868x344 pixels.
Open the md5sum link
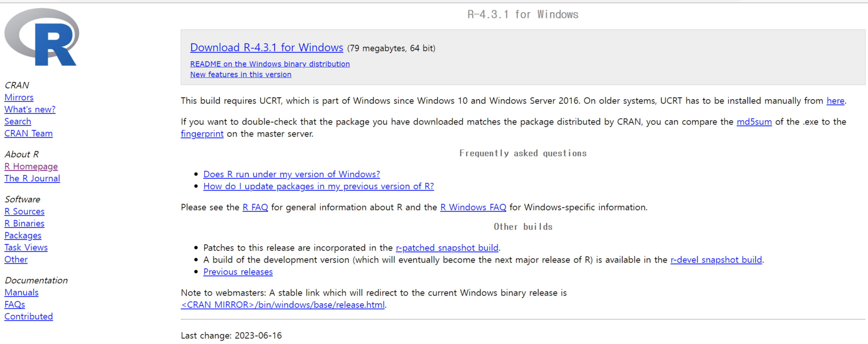click(754, 122)
